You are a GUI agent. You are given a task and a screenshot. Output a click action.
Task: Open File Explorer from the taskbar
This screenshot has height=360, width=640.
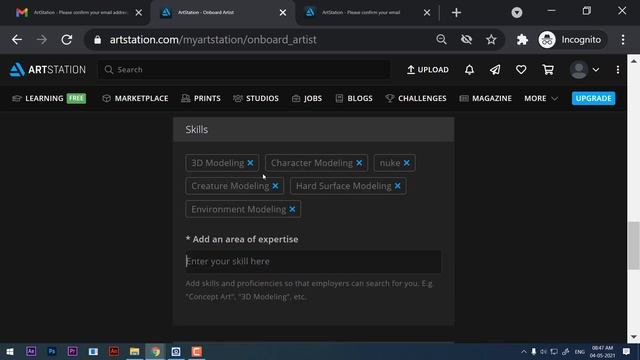[135, 351]
